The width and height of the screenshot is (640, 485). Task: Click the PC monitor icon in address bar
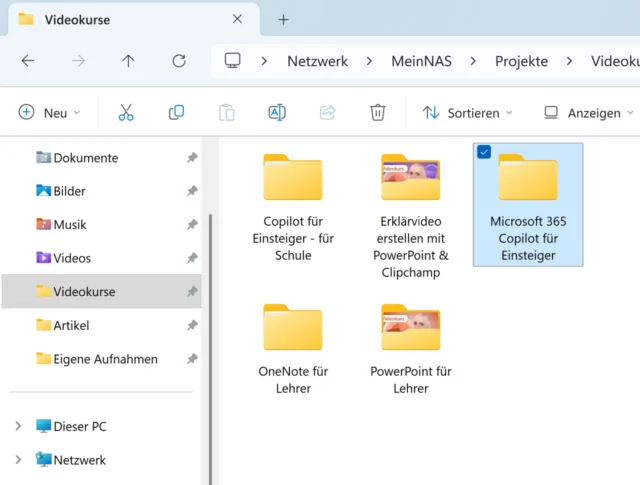click(x=232, y=60)
